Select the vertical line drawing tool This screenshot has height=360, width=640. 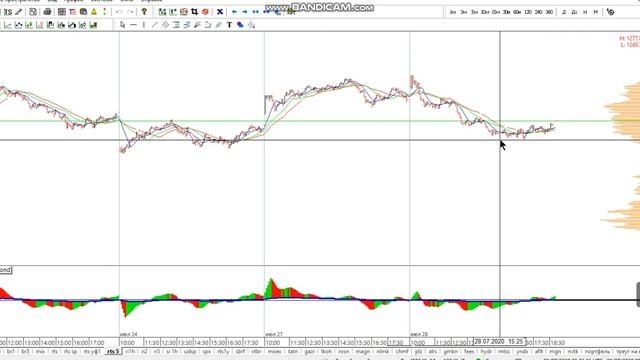(144, 25)
